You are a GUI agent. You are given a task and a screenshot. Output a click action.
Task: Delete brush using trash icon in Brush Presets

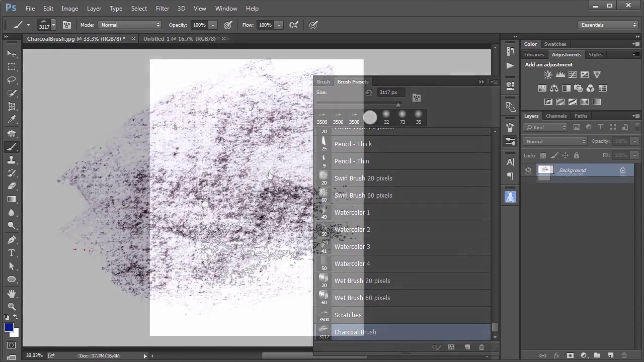click(x=481, y=347)
